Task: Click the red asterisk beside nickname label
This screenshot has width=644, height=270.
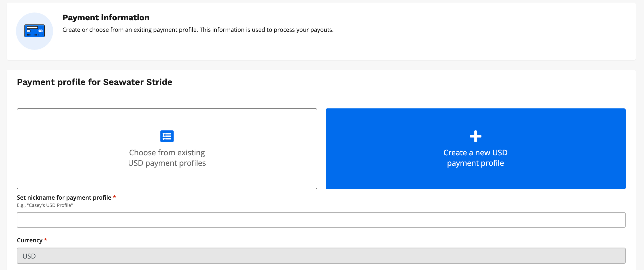Action: [114, 197]
